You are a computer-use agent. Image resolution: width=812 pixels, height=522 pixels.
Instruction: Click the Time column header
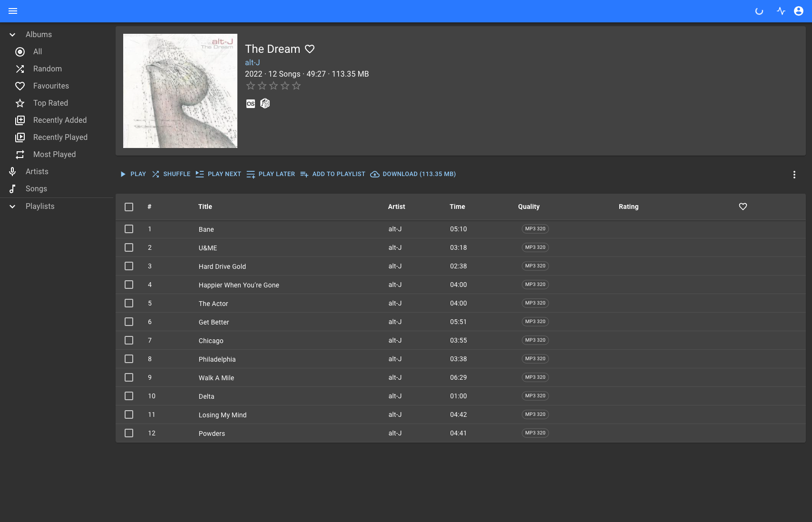457,207
